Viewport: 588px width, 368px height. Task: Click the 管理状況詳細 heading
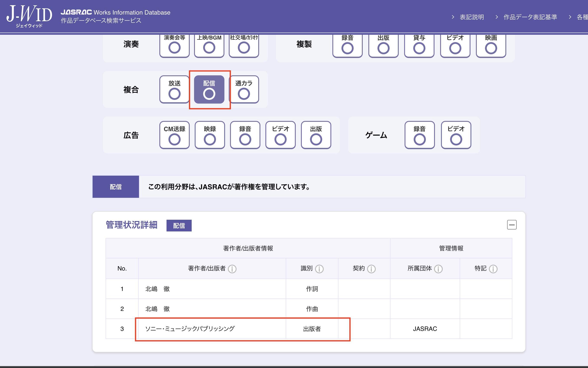tap(131, 225)
